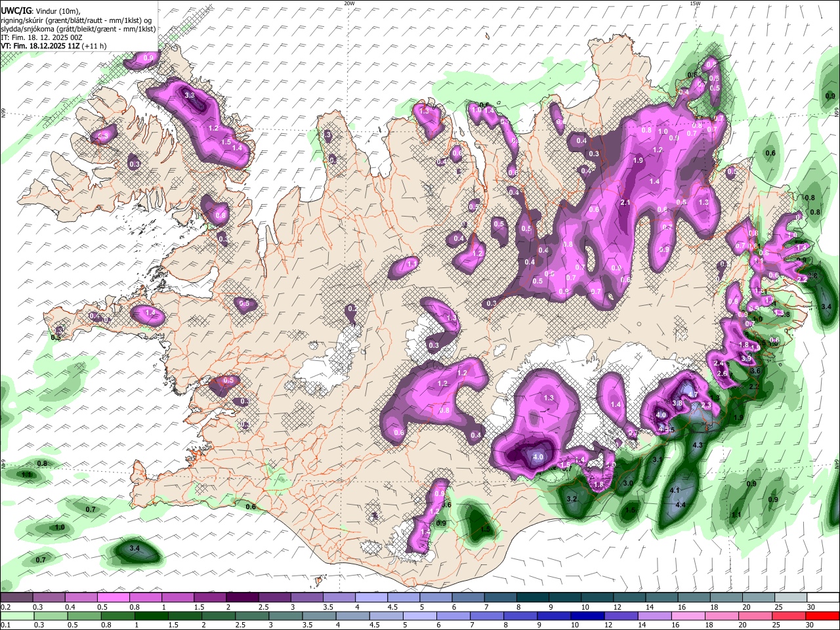
Task: Click the "0.2" label in the legend
Action: [5, 607]
